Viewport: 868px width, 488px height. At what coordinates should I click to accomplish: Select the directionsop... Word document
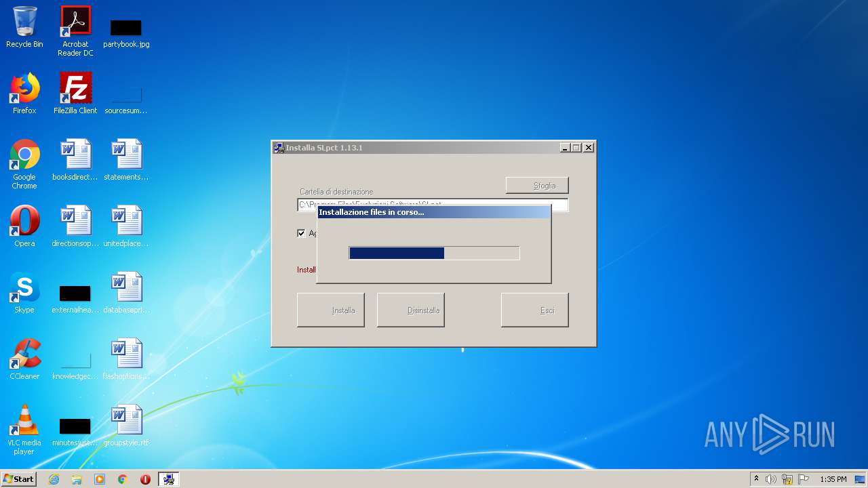pos(75,226)
